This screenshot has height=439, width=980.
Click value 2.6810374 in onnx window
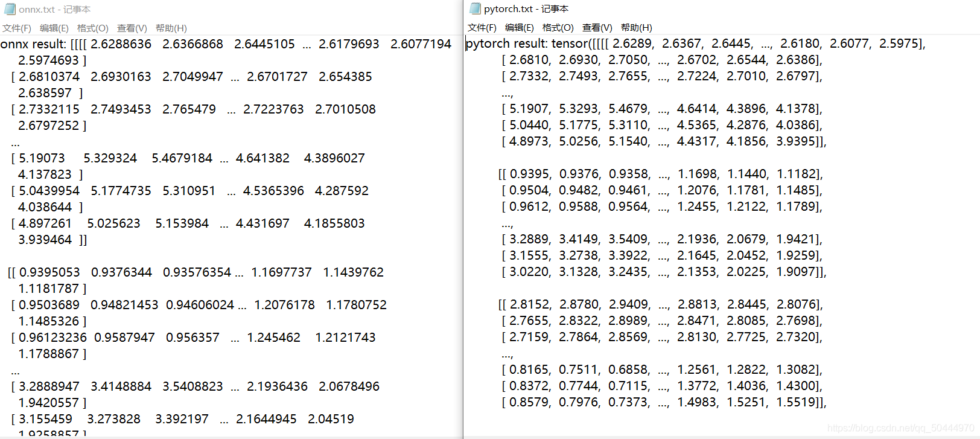(49, 77)
